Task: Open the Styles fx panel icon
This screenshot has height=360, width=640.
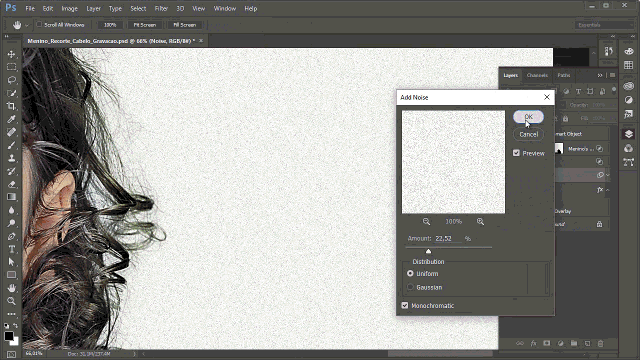Action: click(629, 114)
